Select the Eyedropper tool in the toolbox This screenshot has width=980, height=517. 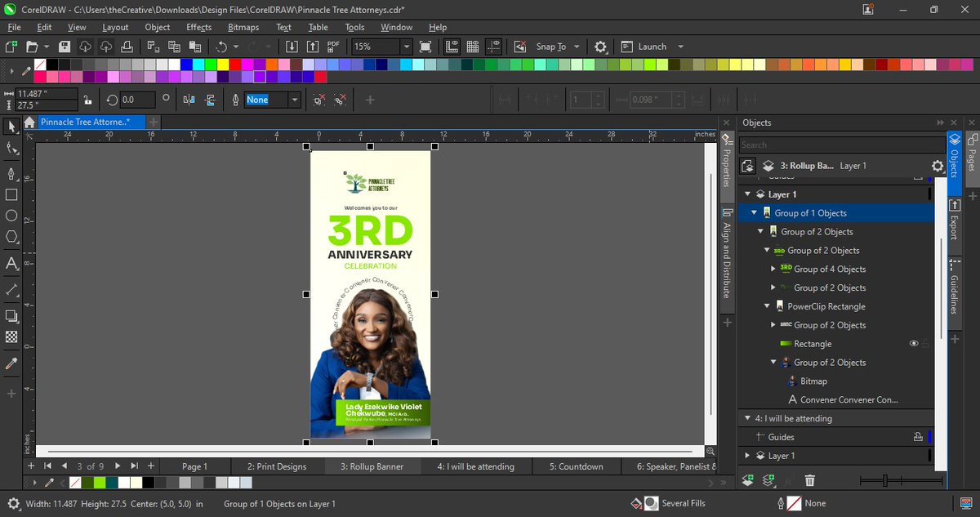coord(11,363)
